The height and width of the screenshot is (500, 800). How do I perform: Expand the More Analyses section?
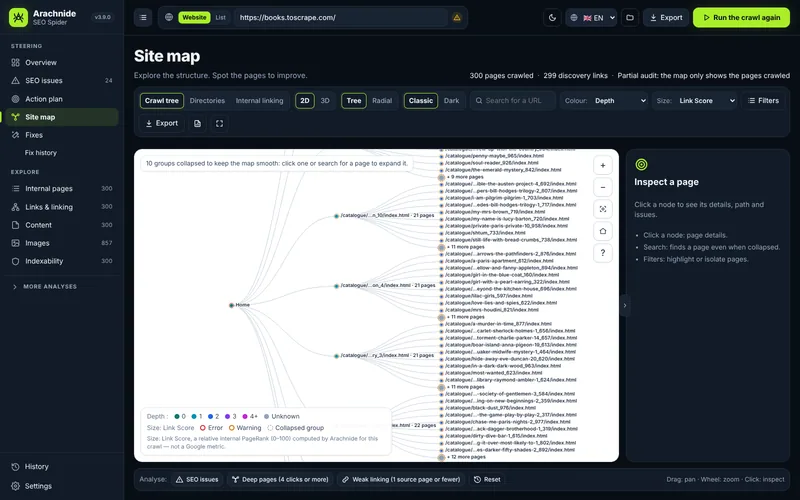(50, 287)
